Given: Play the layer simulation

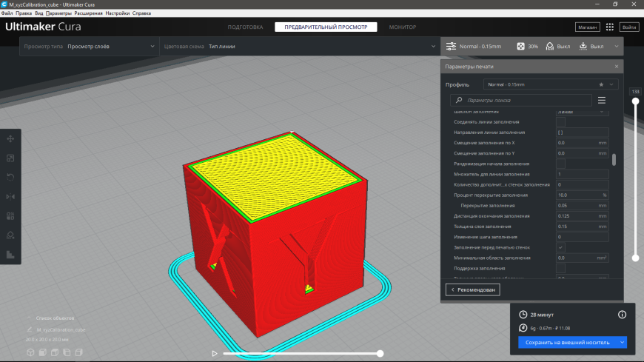Looking at the screenshot, I should point(215,353).
